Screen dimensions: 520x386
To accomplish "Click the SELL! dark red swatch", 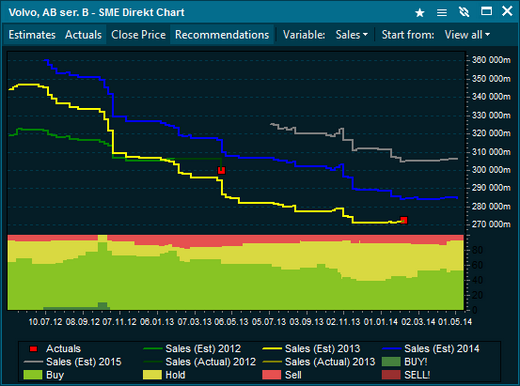I will coord(391,375).
